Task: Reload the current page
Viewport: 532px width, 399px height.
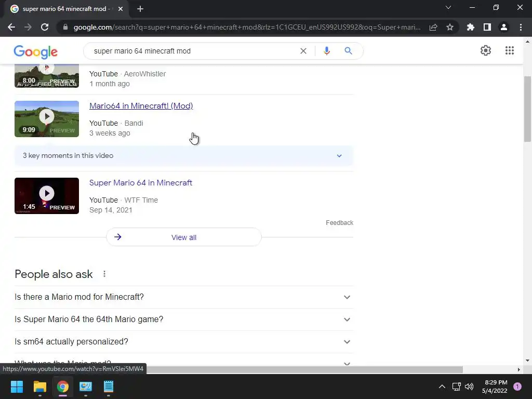Action: pyautogui.click(x=45, y=27)
